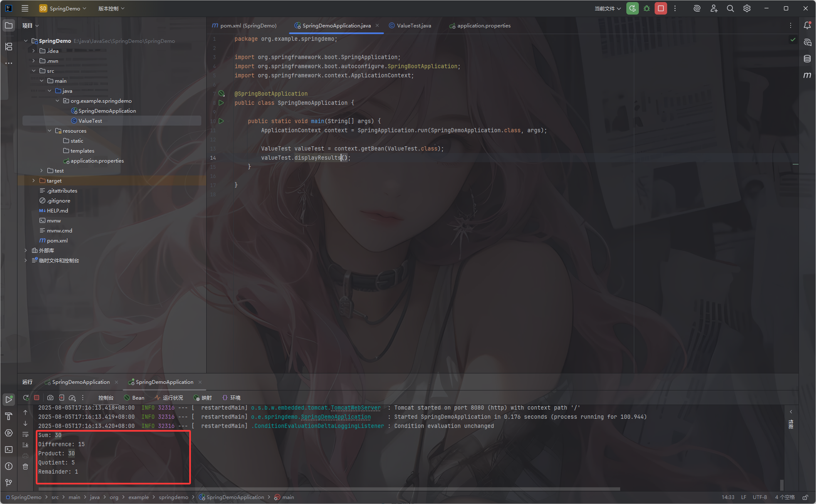816x504 pixels.
Task: Take thread dump camera icon
Action: click(50, 398)
